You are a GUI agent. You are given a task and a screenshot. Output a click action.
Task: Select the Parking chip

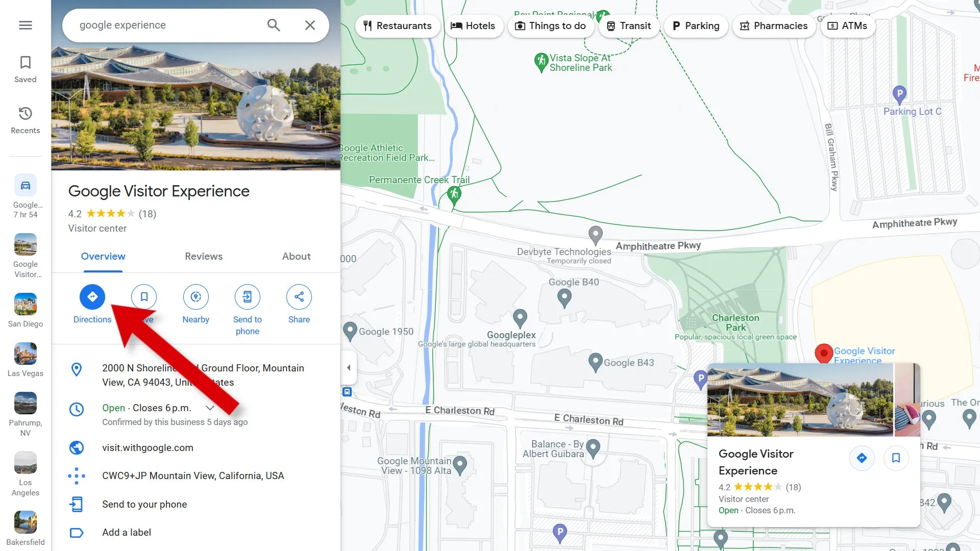click(696, 26)
